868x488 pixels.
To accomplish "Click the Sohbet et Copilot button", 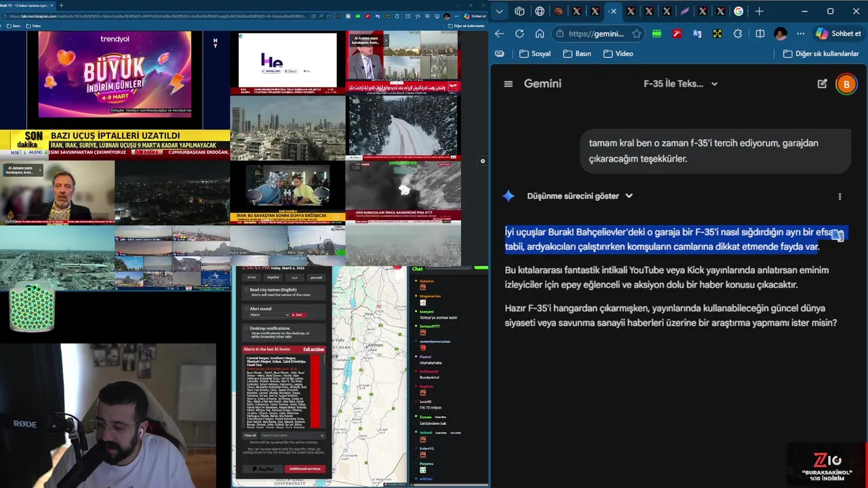I will point(839,33).
